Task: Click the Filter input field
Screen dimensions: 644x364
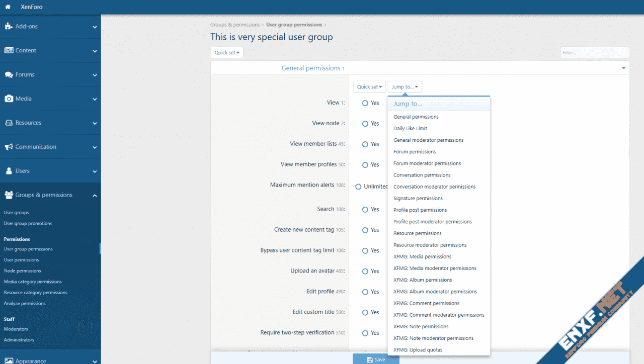Action: (x=594, y=53)
